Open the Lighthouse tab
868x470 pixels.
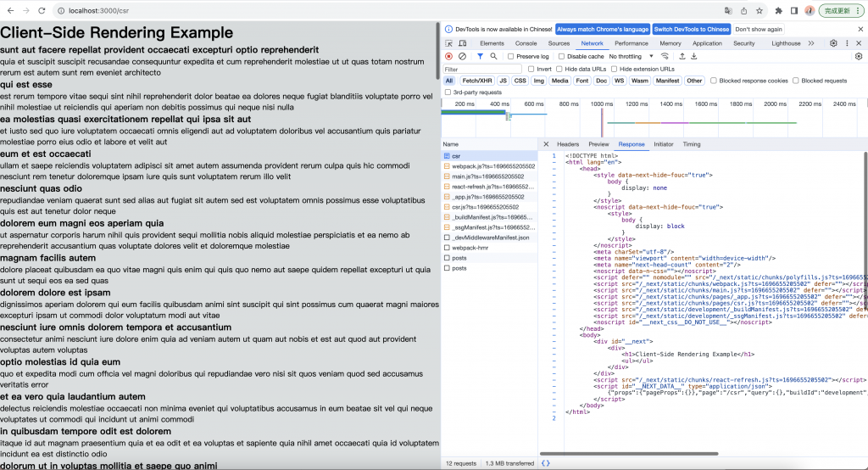click(x=786, y=43)
